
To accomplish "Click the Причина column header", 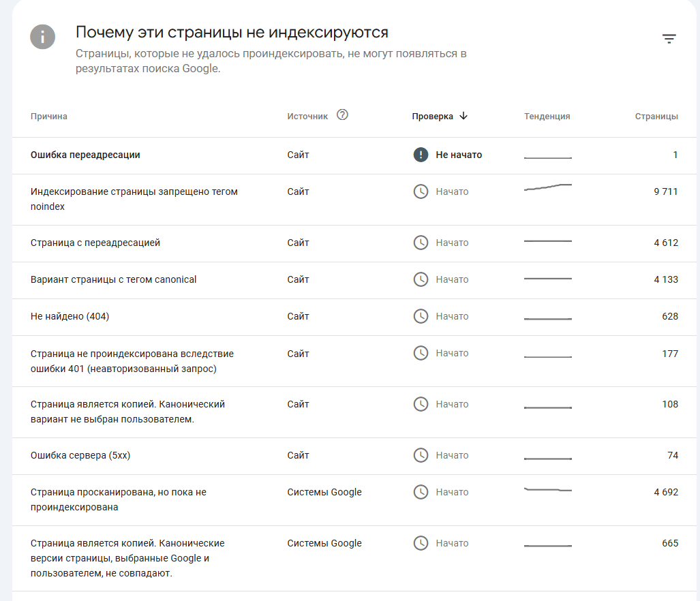I will tap(49, 117).
